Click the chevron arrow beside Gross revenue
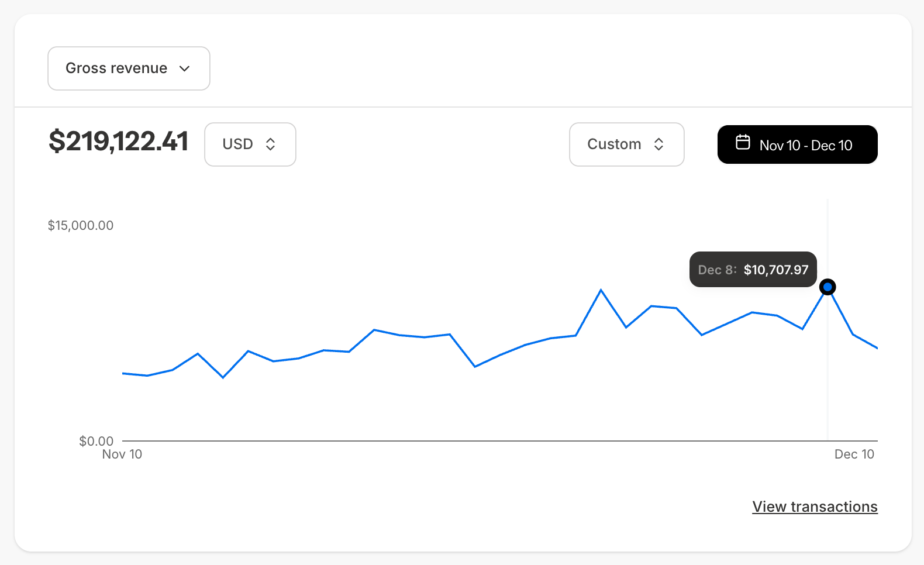 [184, 69]
